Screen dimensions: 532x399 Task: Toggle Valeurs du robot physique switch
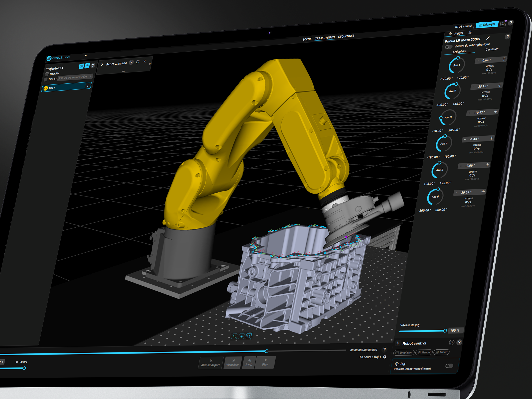point(449,47)
